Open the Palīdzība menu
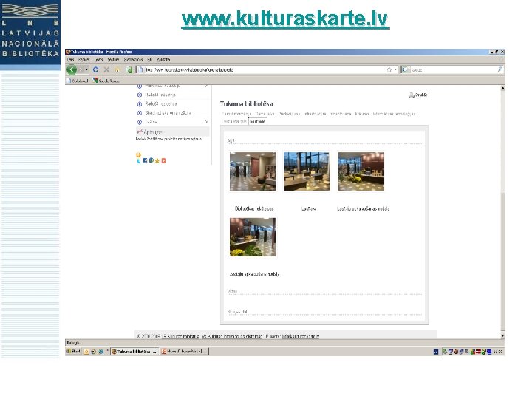This screenshot has width=532, height=399. click(163, 59)
